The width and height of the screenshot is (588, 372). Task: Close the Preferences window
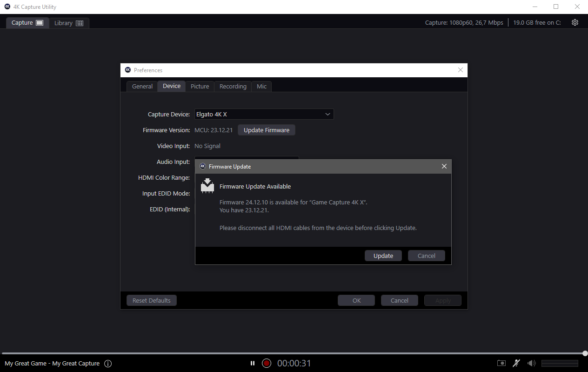click(x=461, y=70)
